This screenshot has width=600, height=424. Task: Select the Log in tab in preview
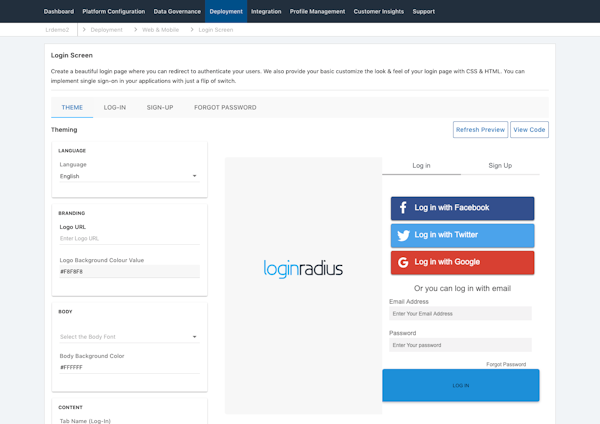[421, 166]
